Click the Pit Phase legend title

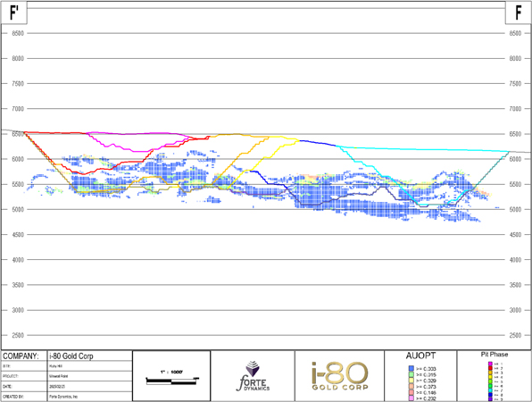pos(495,354)
